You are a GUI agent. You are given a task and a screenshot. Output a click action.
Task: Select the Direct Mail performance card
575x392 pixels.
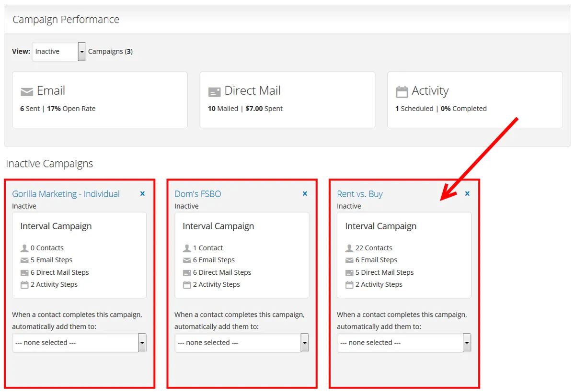click(287, 100)
